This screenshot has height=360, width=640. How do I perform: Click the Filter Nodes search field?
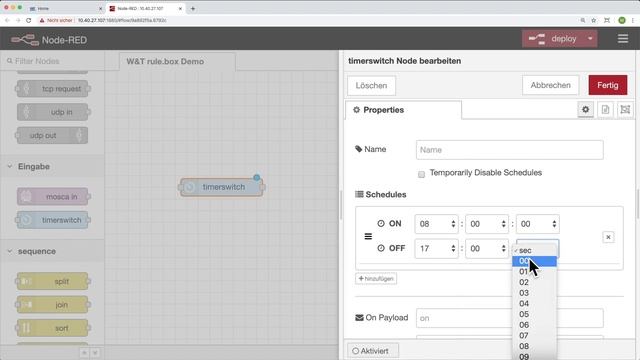click(52, 61)
